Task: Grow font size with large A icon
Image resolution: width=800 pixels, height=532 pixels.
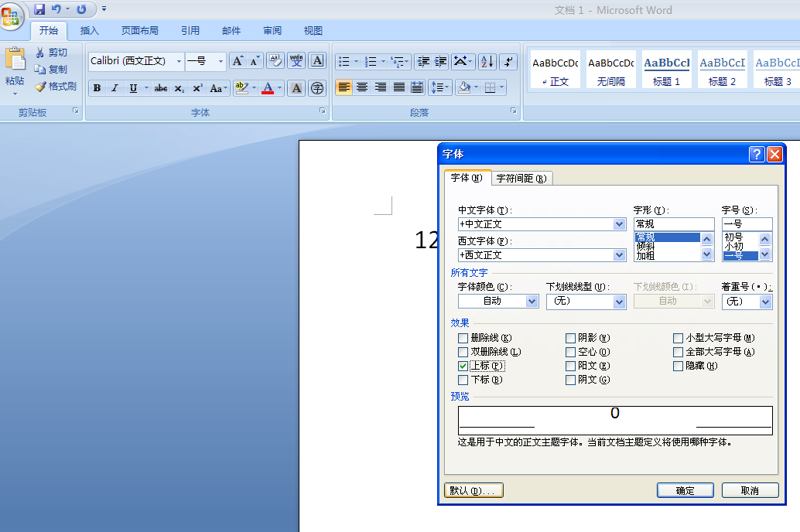Action: tap(238, 61)
